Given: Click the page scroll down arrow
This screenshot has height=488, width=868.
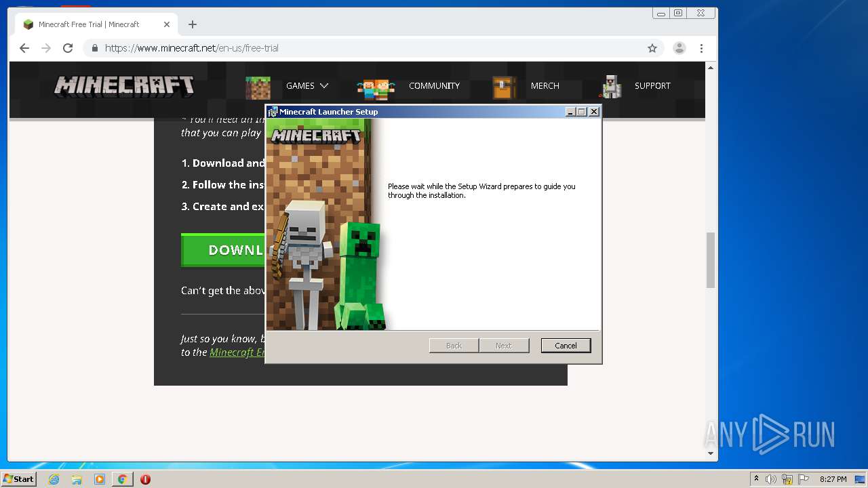Looking at the screenshot, I should (x=711, y=453).
